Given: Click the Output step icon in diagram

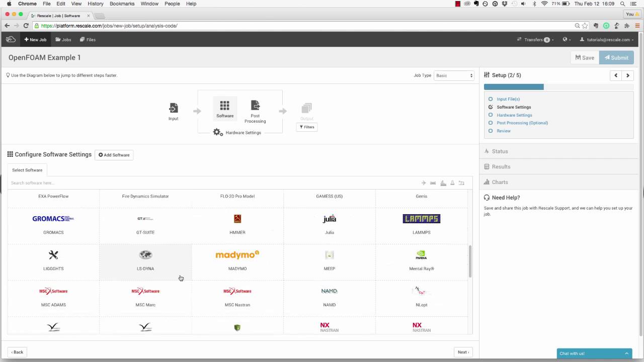Looking at the screenshot, I should tap(307, 108).
